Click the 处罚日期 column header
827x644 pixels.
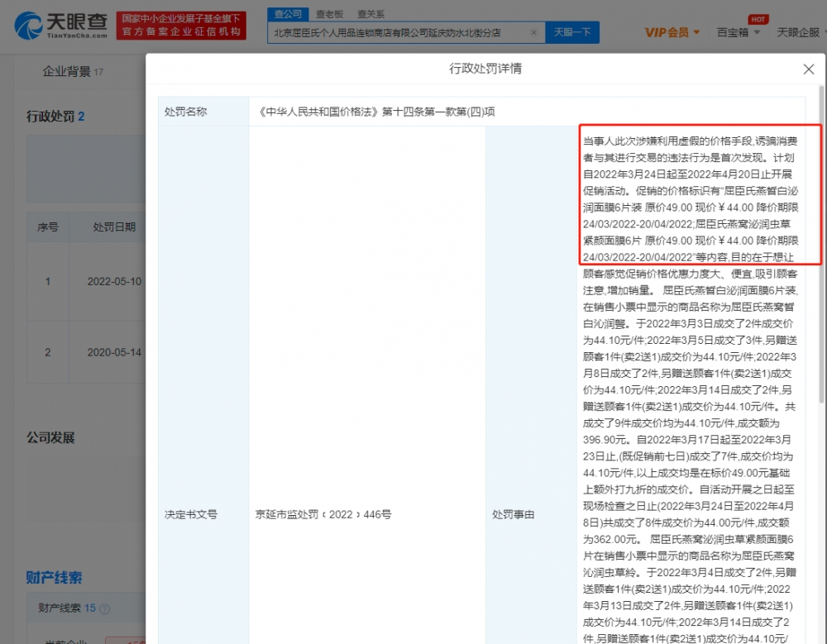click(x=114, y=227)
